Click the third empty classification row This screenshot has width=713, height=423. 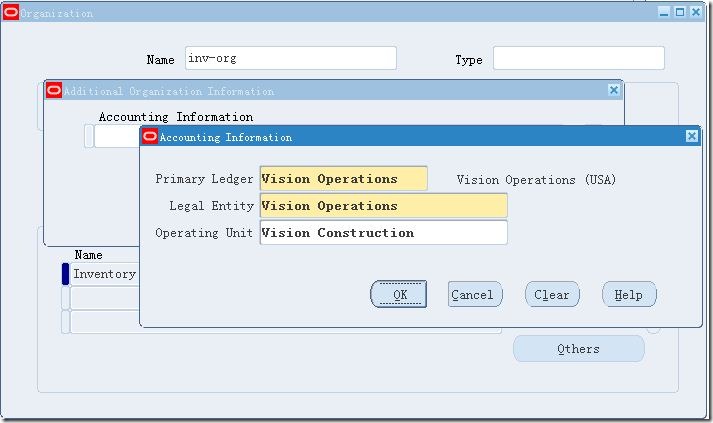pos(286,322)
